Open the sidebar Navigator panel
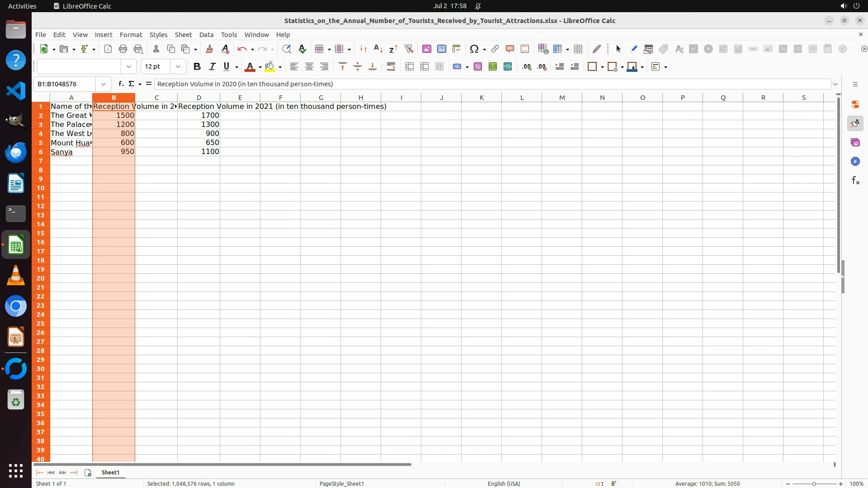868x488 pixels. [x=855, y=161]
